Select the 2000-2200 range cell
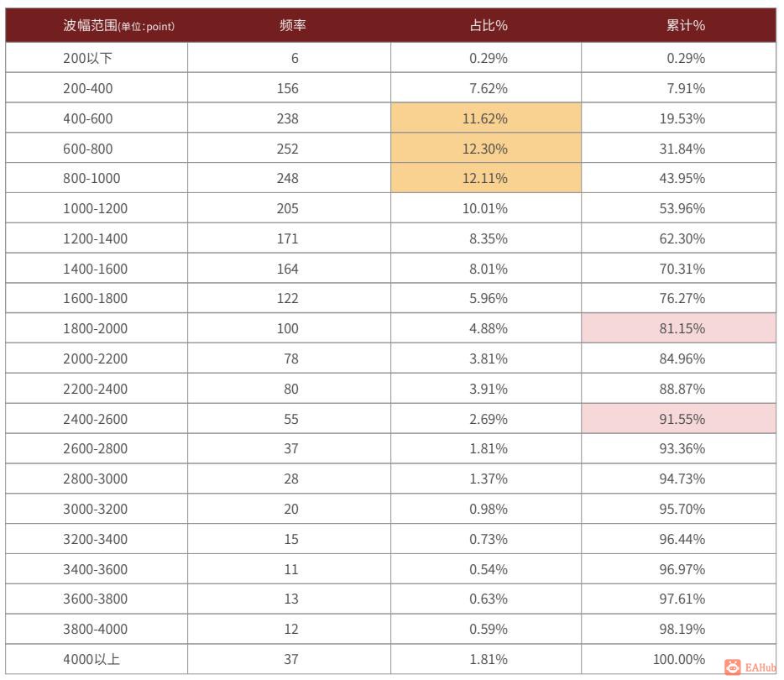784x680 pixels. tap(96, 358)
